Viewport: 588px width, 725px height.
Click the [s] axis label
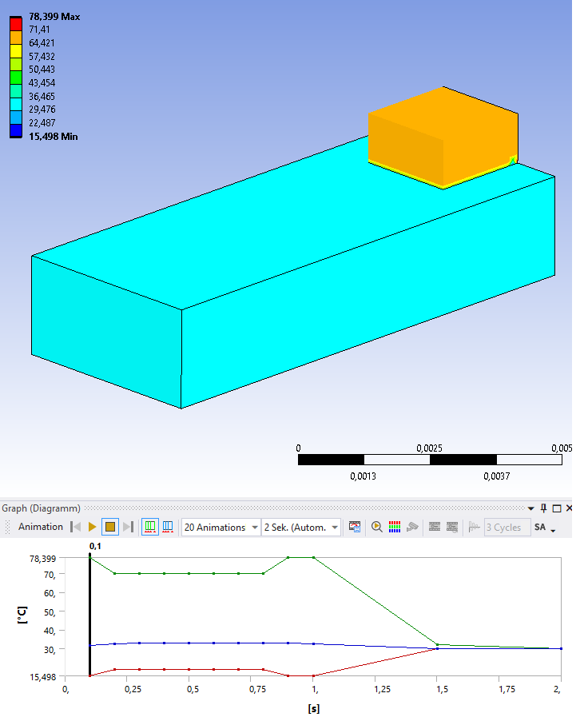pyautogui.click(x=314, y=708)
